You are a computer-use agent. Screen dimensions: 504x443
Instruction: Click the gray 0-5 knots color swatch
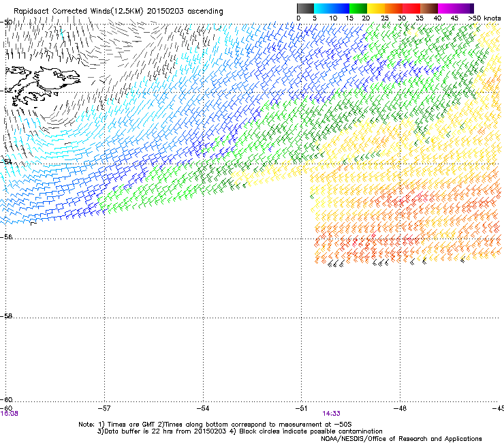(x=305, y=8)
